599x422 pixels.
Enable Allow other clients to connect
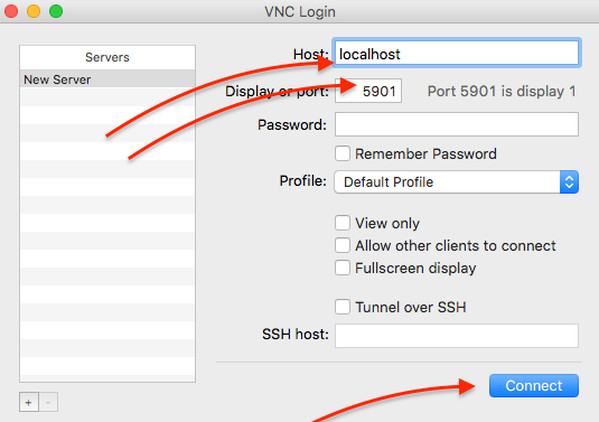pos(342,245)
